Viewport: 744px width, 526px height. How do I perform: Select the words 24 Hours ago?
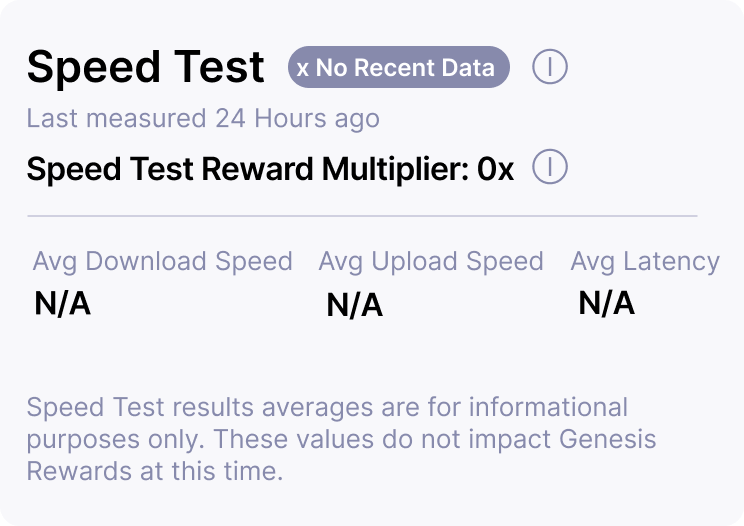click(x=297, y=118)
